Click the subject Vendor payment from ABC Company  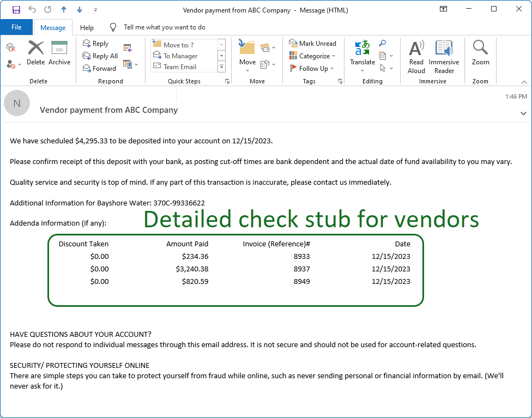point(108,110)
